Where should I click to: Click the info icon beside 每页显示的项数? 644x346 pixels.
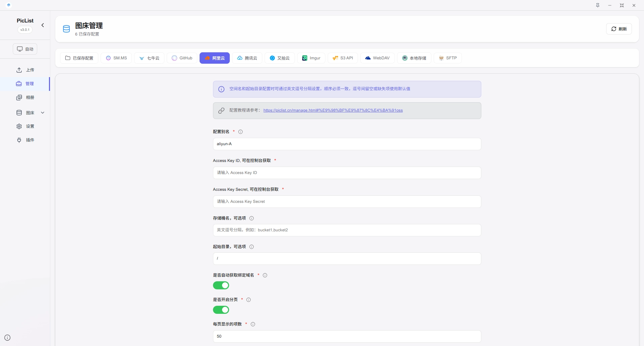click(x=253, y=324)
